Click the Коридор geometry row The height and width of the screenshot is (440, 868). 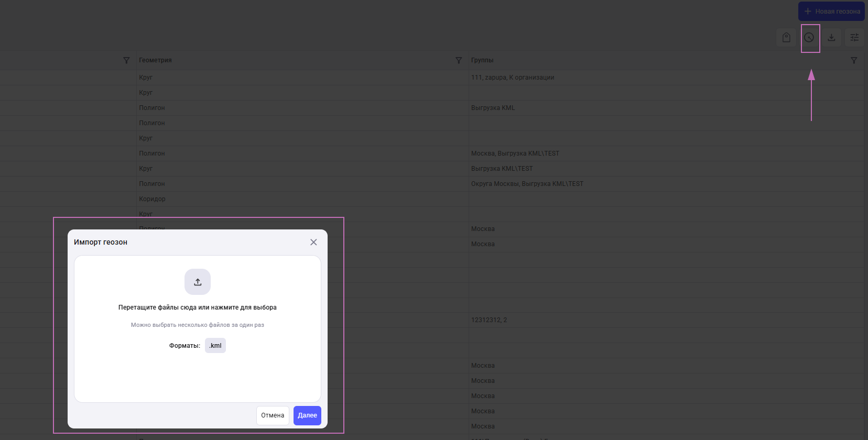[x=152, y=199]
